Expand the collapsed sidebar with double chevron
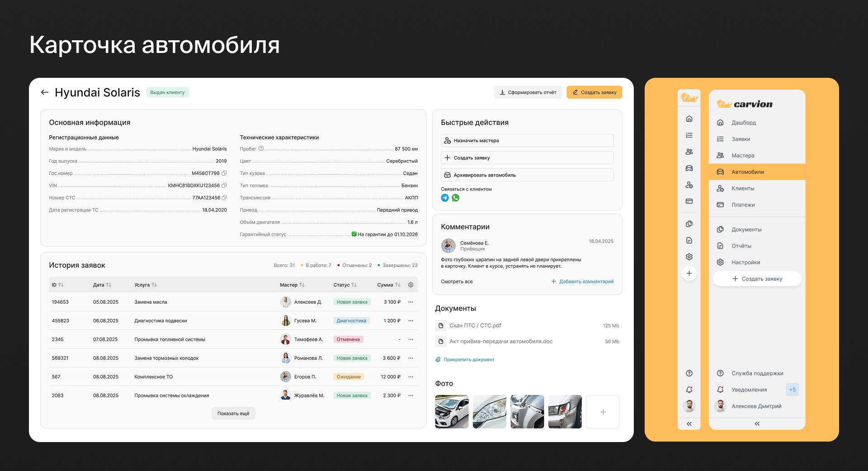This screenshot has height=471, width=868. click(689, 424)
